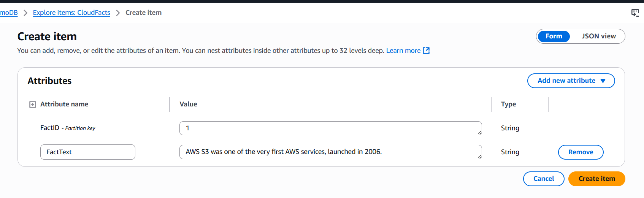Viewport: 644px width, 198px height.
Task: Go back to DynamoDB breadcrumb link
Action: point(9,13)
